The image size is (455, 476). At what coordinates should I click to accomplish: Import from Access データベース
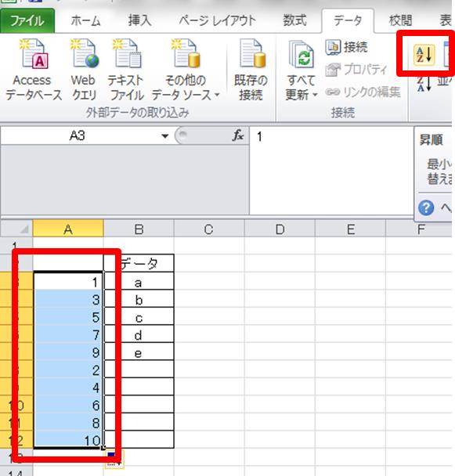point(34,70)
